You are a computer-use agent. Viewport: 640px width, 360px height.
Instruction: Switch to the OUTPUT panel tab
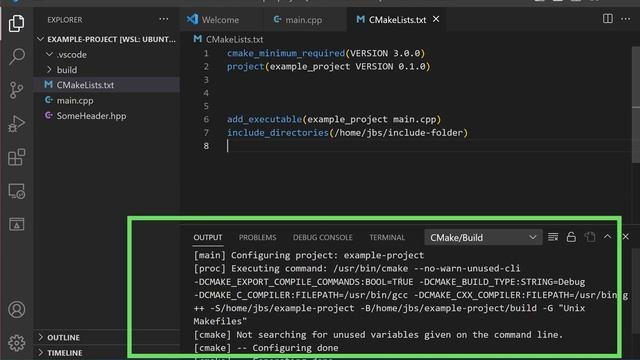[x=208, y=238]
